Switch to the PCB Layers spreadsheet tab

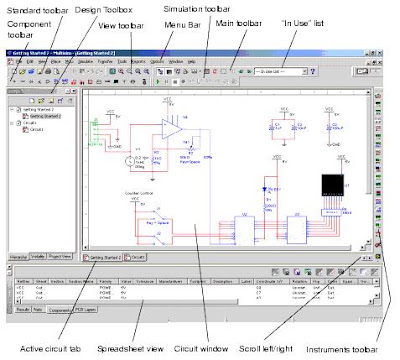click(85, 310)
